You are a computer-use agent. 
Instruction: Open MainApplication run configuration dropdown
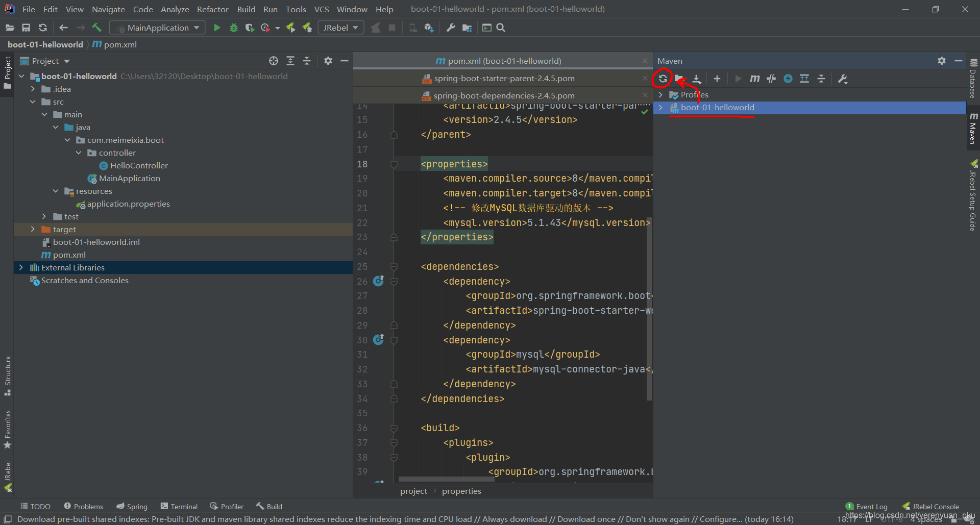[x=157, y=28]
